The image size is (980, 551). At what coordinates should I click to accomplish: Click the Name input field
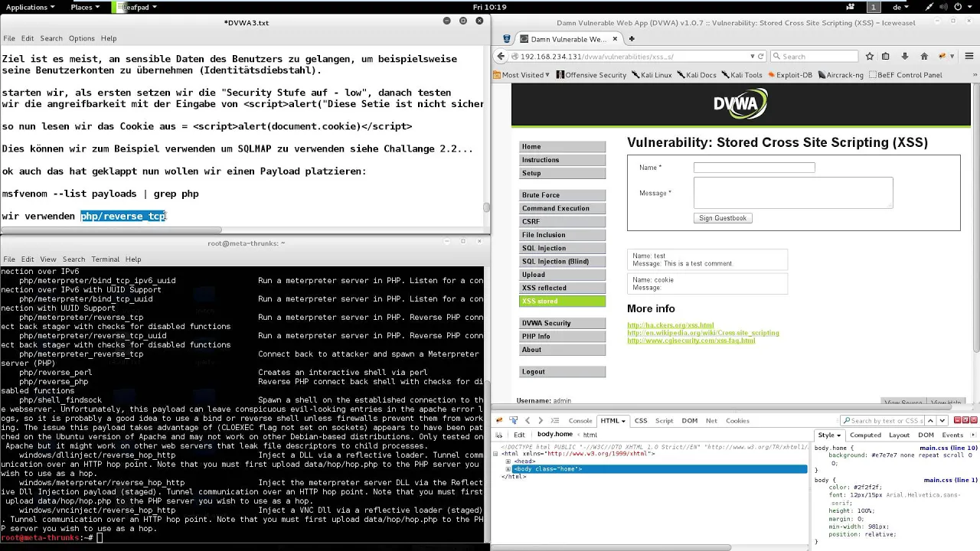tap(754, 168)
